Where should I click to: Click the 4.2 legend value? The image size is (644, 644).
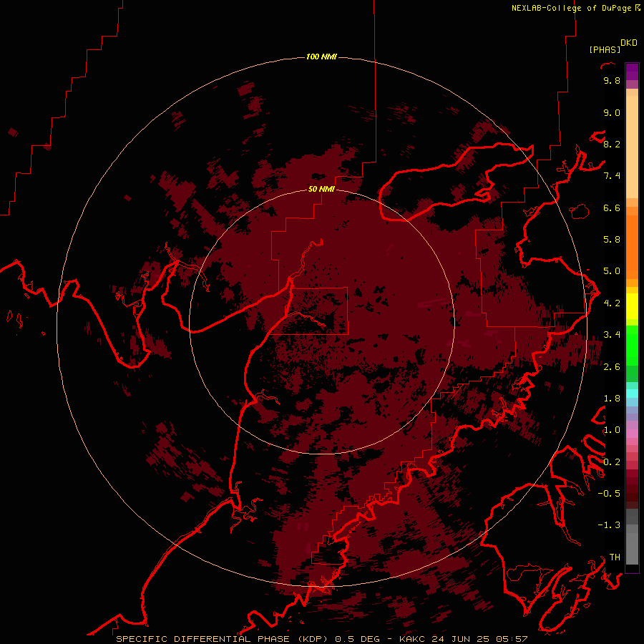pos(612,303)
